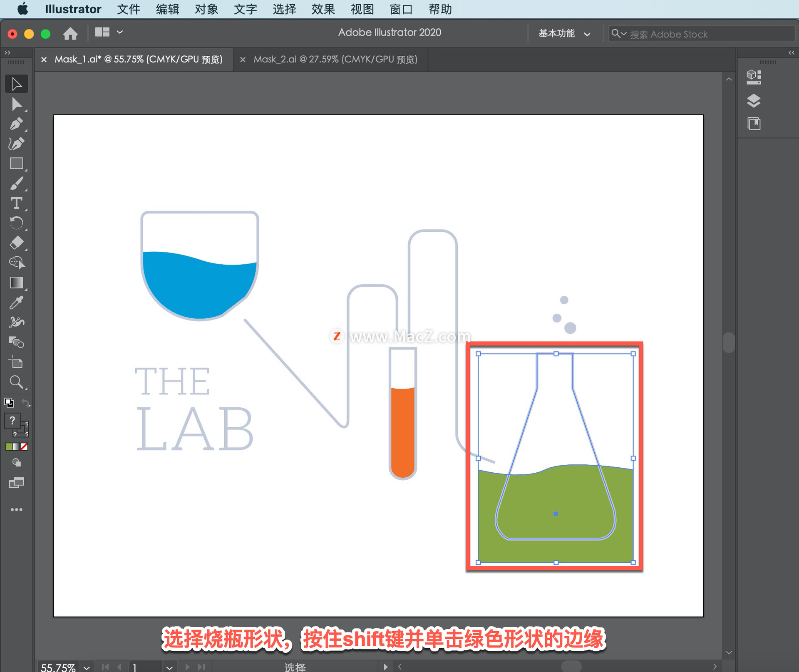Open the zoom level dropdown
The image size is (799, 672).
(86, 667)
